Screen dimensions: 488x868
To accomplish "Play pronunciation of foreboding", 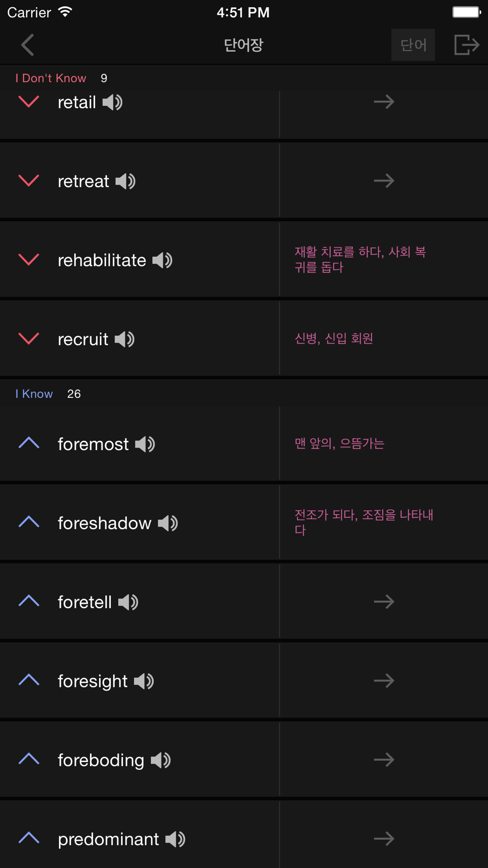I will click(x=161, y=760).
